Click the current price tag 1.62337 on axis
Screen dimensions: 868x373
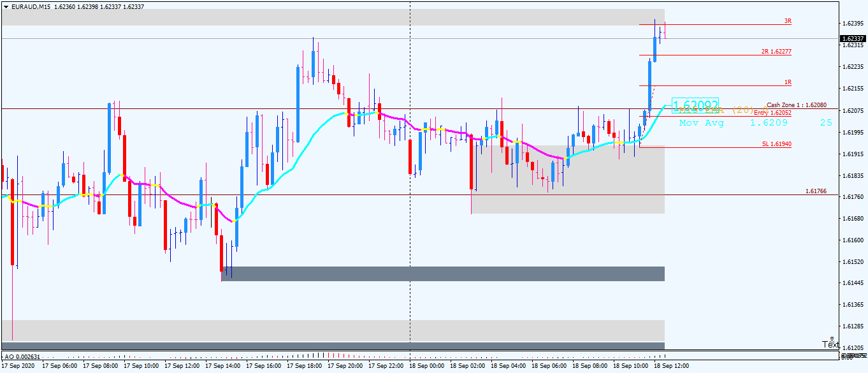click(x=853, y=38)
